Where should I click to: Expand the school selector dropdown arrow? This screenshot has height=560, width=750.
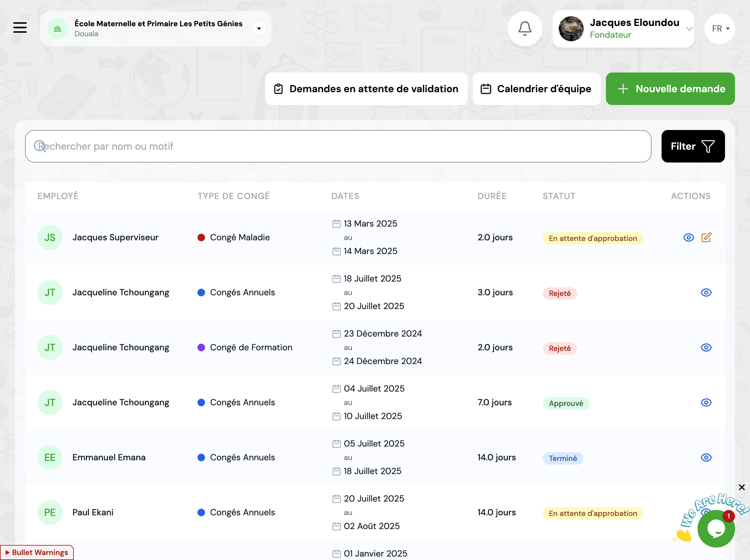coord(259,29)
